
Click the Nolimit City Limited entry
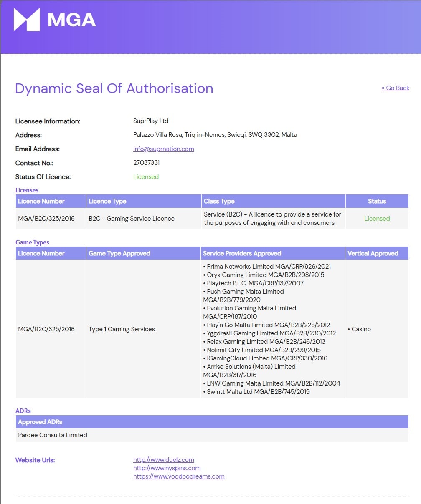(262, 350)
